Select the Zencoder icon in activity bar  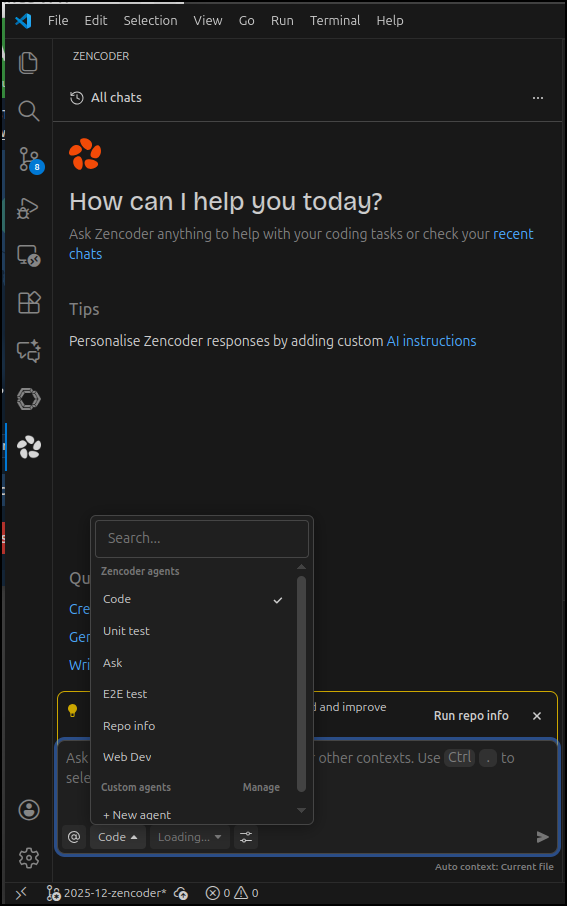click(x=28, y=447)
